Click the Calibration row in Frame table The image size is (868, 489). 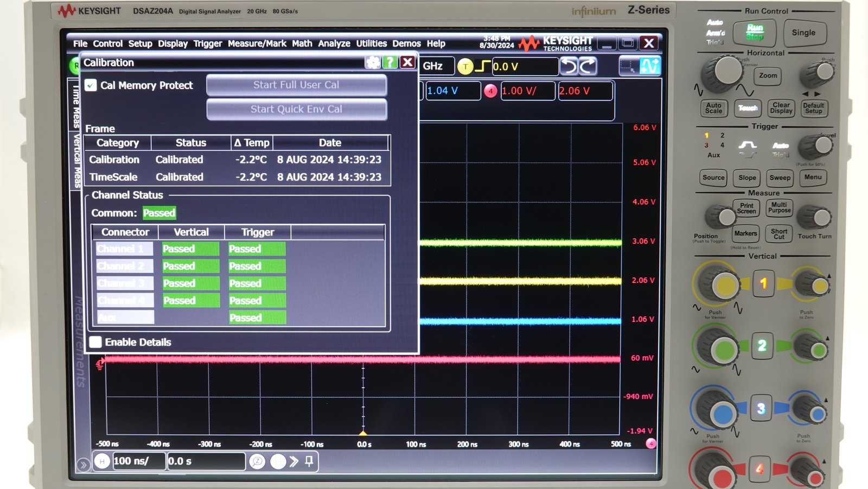pyautogui.click(x=237, y=160)
